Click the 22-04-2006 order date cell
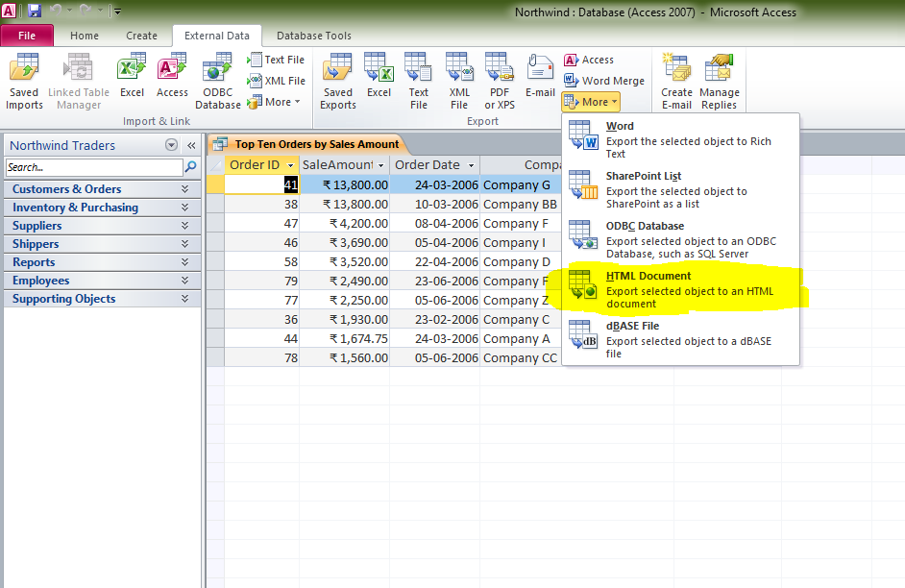 coord(434,262)
